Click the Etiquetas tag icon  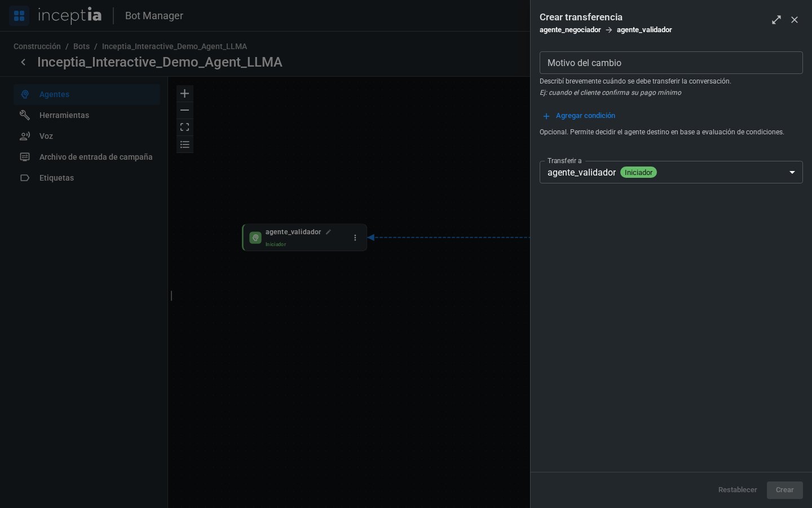25,178
